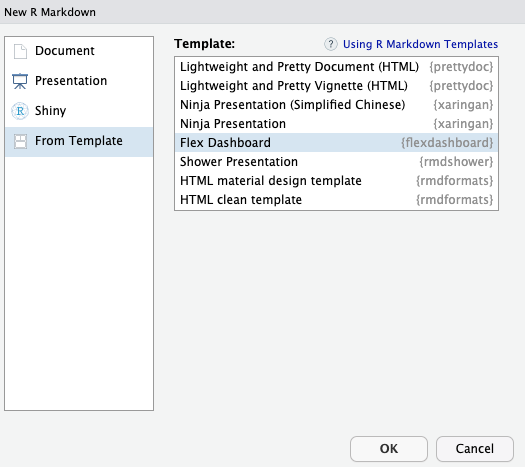525x467 pixels.
Task: Select HTML material design template
Action: coord(336,181)
